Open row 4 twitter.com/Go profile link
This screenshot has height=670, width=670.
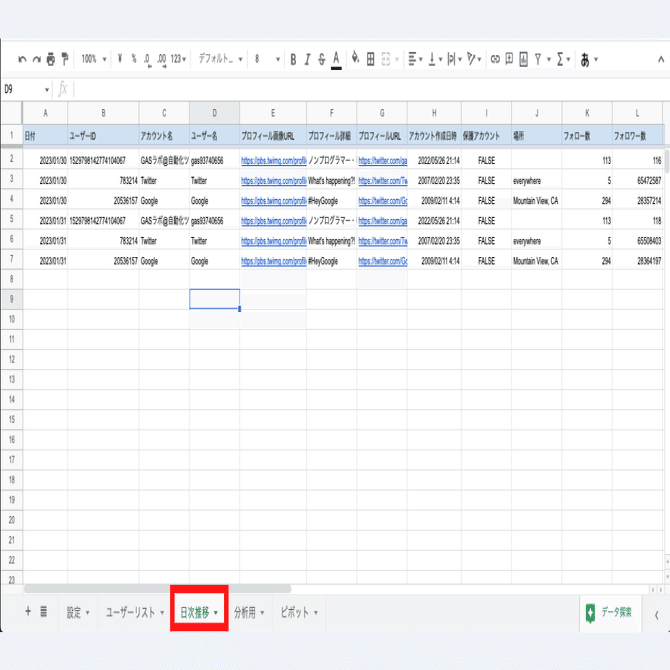[383, 201]
